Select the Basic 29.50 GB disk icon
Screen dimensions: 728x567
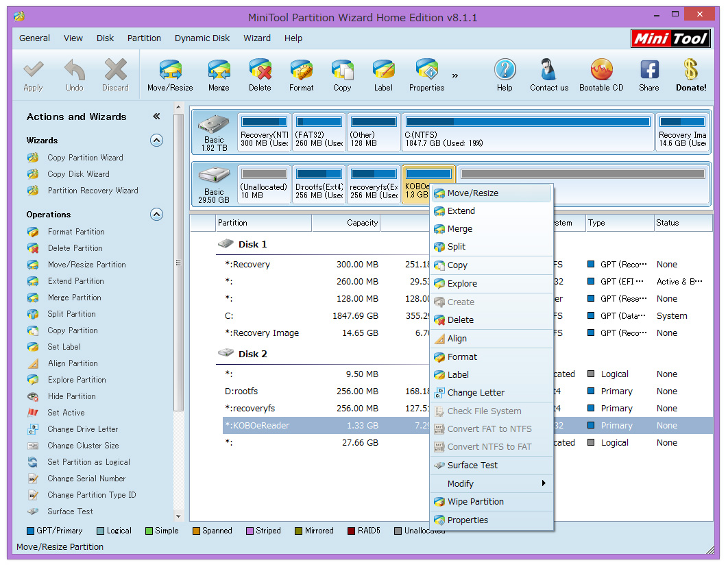214,185
